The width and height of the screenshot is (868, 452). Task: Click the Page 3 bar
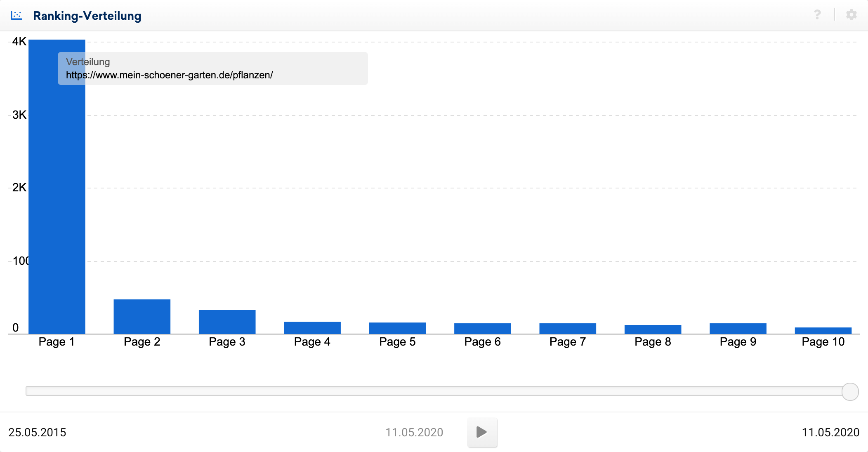227,322
